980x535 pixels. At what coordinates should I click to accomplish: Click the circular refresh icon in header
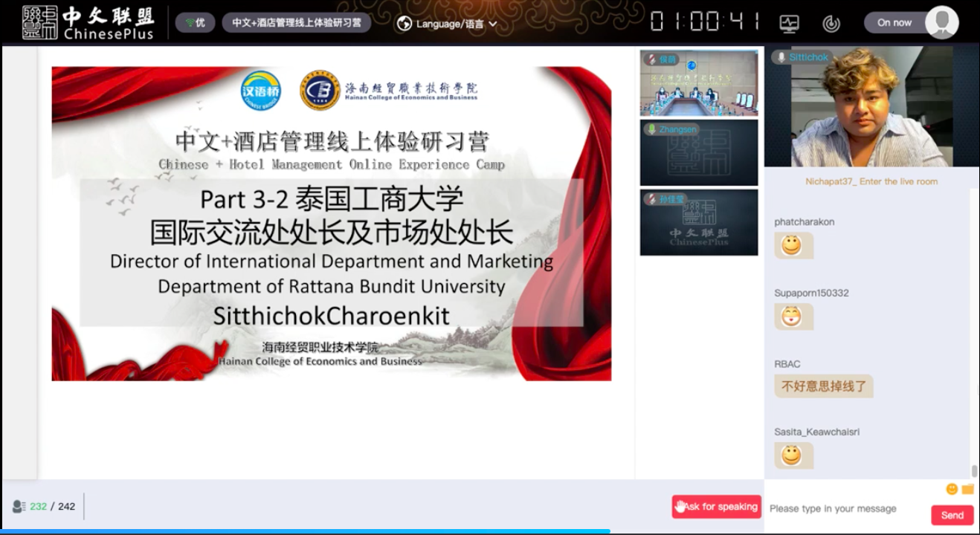[831, 23]
